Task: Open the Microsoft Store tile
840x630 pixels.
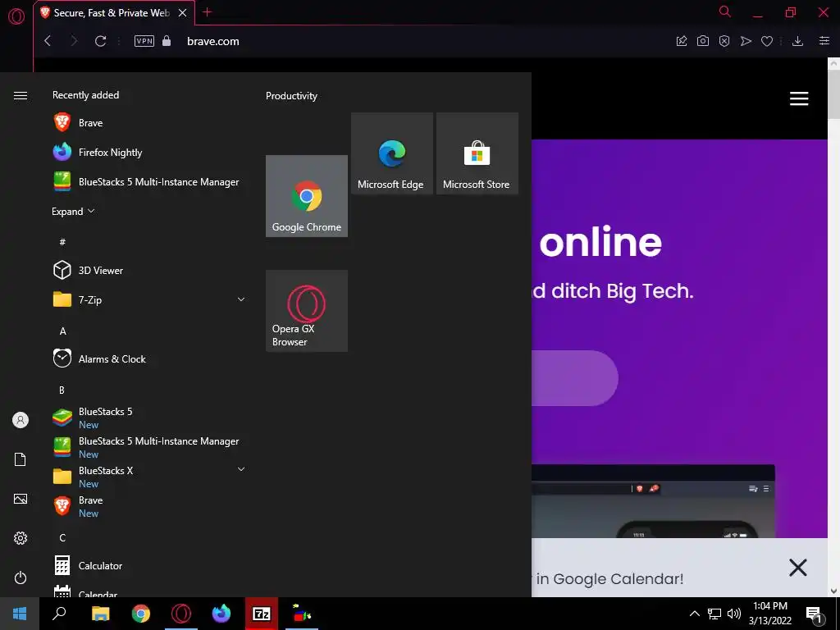Action: [x=477, y=153]
